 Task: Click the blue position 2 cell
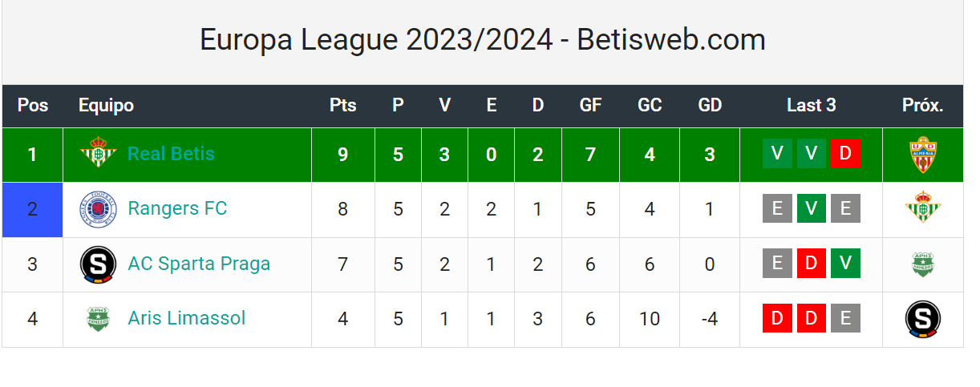pyautogui.click(x=32, y=210)
